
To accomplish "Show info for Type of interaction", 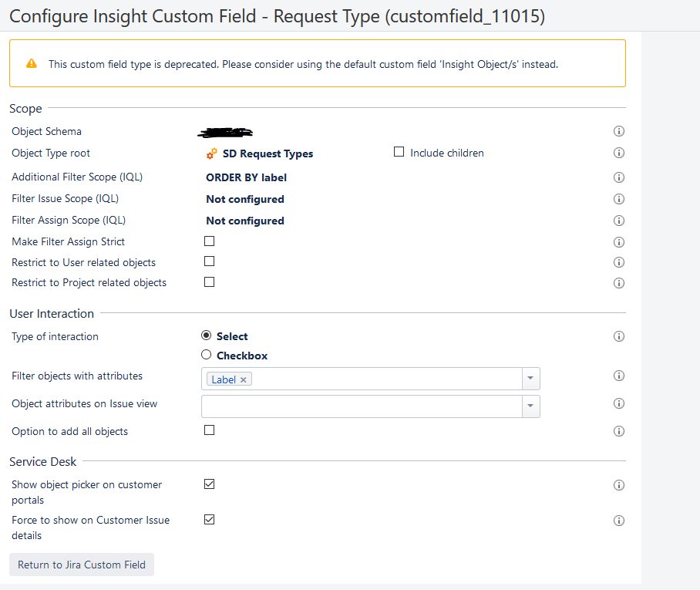I will [618, 337].
